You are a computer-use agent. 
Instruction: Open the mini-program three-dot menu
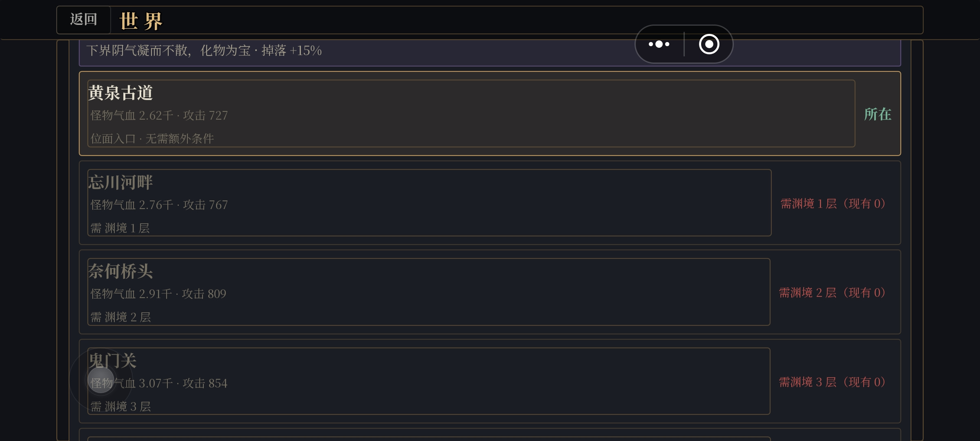coord(659,44)
